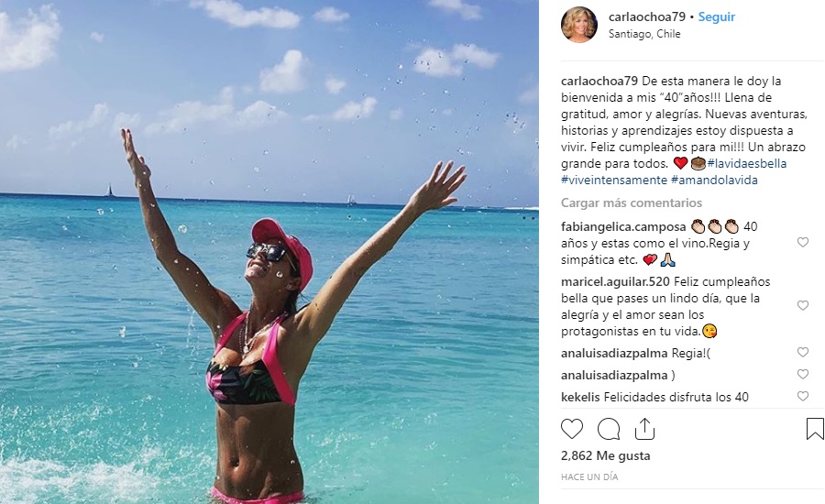Like the post with the heart icon
The height and width of the screenshot is (504, 825).
point(572,429)
